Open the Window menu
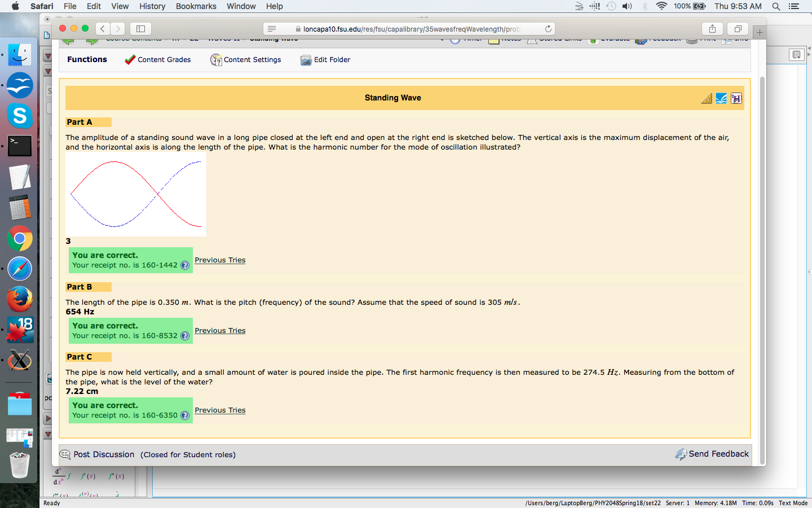 pyautogui.click(x=241, y=6)
